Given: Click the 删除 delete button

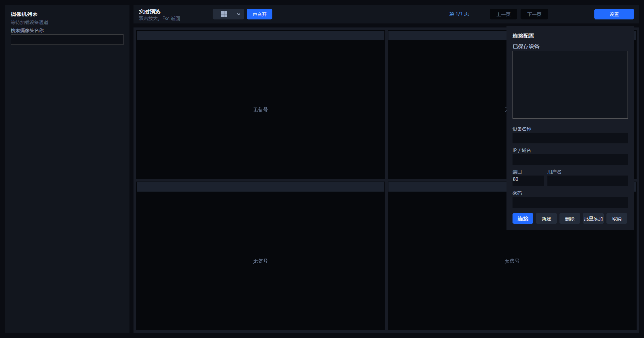Looking at the screenshot, I should coord(570,218).
